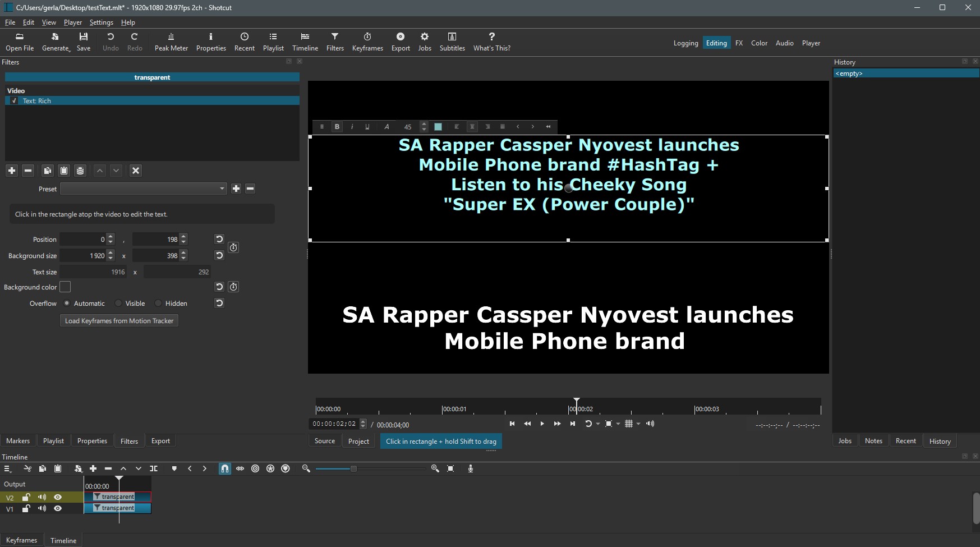980x547 pixels.
Task: Increase the font size with up arrow
Action: point(424,124)
